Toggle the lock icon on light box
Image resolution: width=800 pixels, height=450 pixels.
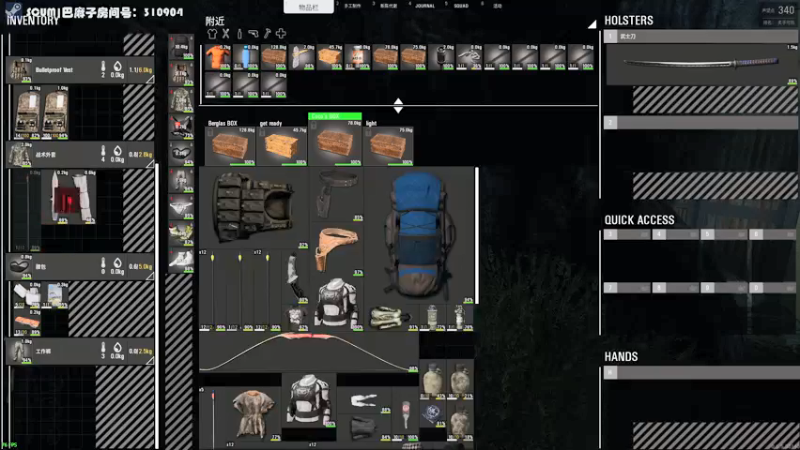click(368, 133)
